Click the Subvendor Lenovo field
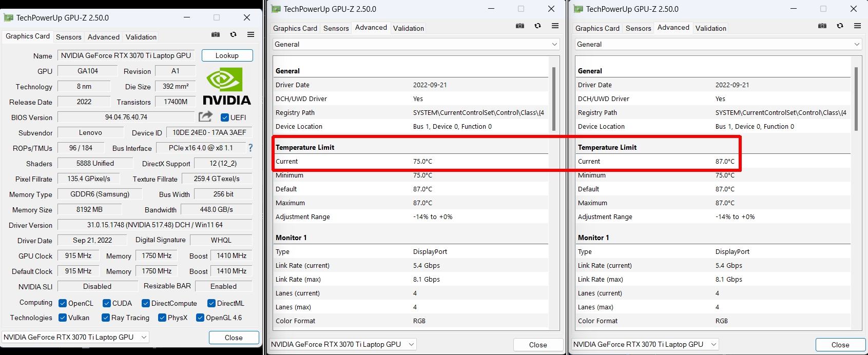868x355 pixels. [x=90, y=132]
